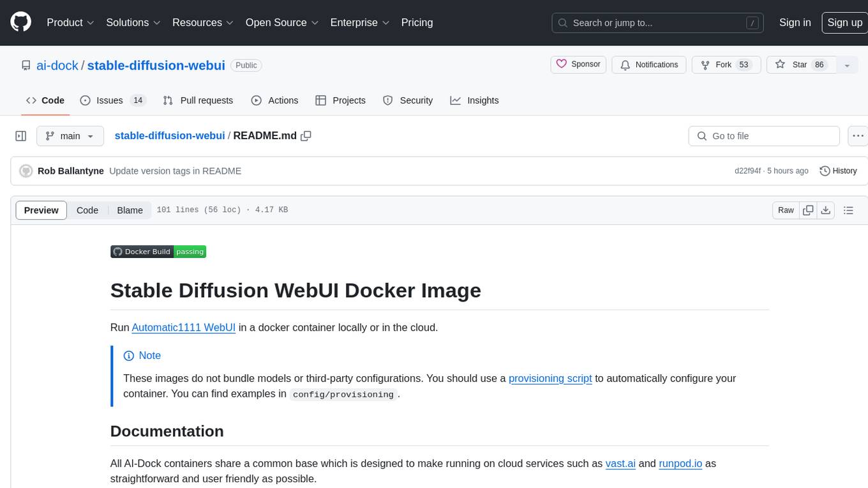Viewport: 868px width, 488px height.
Task: Open the Raw file view
Action: (786, 210)
